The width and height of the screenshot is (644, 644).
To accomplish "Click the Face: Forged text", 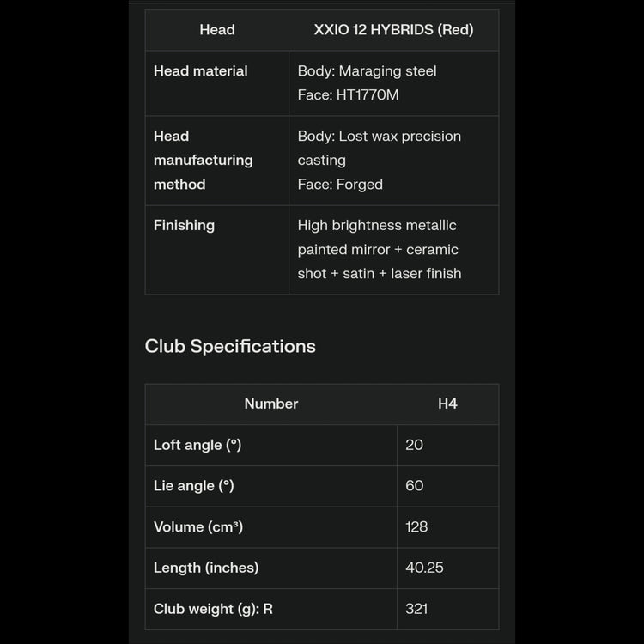I will pos(340,185).
